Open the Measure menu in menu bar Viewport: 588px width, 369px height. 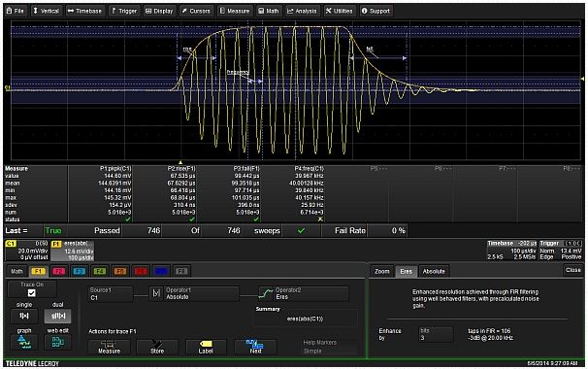(235, 11)
